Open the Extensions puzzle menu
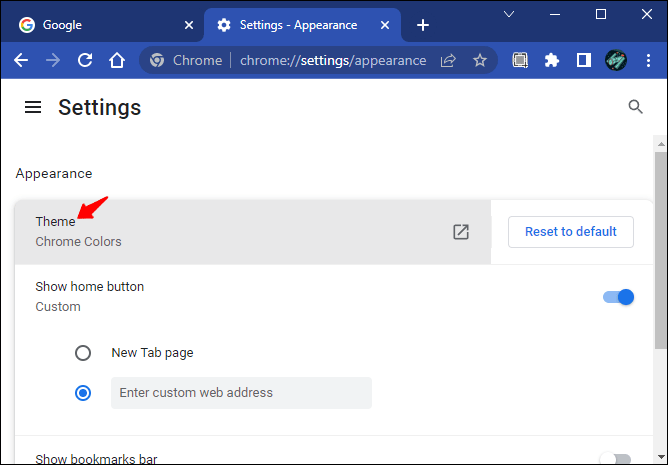 coord(552,60)
